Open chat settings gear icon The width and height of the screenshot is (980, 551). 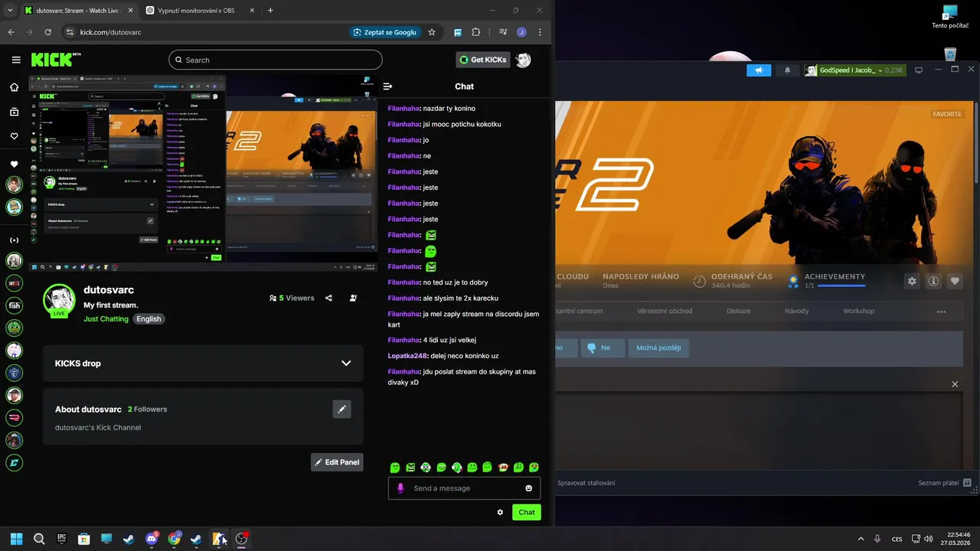500,512
